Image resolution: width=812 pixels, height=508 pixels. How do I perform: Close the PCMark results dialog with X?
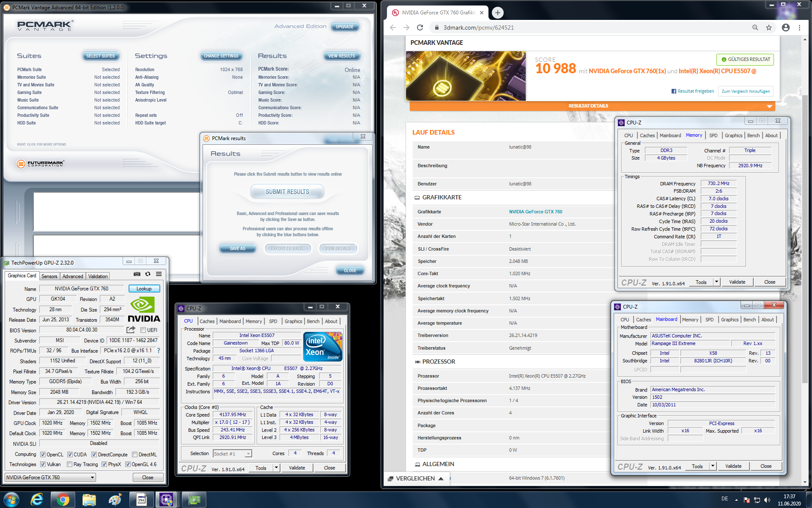click(363, 136)
